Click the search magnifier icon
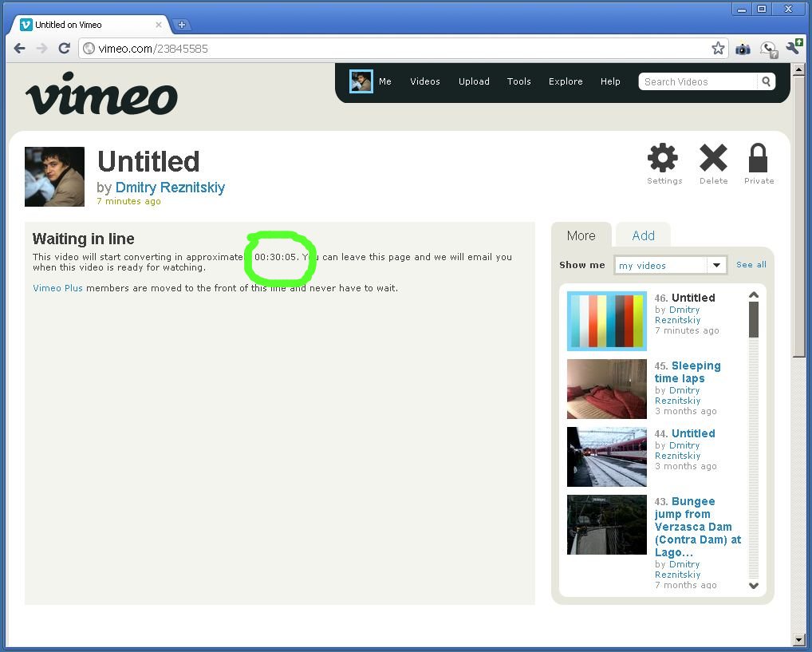Screen dimensions: 812x652 coord(766,81)
